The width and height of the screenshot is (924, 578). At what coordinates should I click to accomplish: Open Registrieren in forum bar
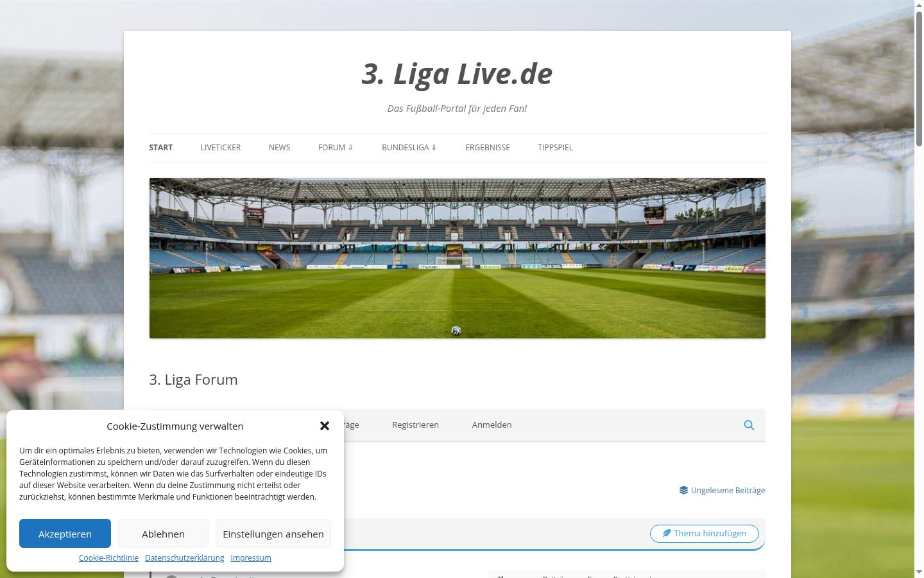[415, 425]
